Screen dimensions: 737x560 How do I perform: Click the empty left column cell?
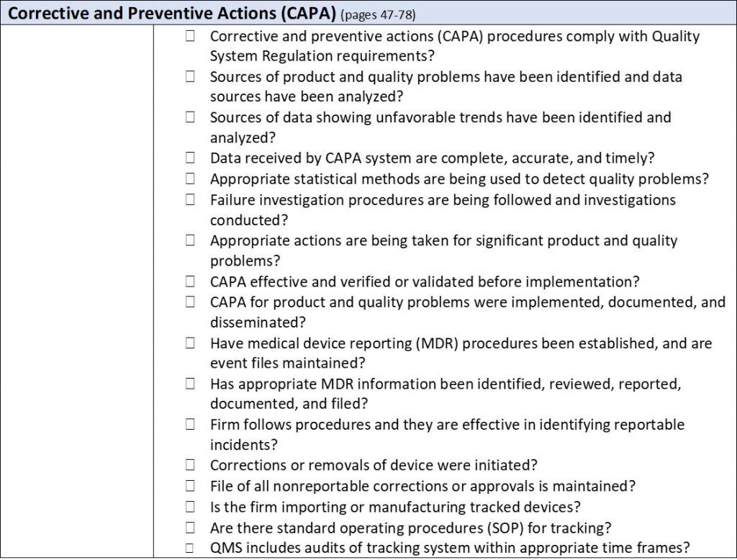coord(77,288)
